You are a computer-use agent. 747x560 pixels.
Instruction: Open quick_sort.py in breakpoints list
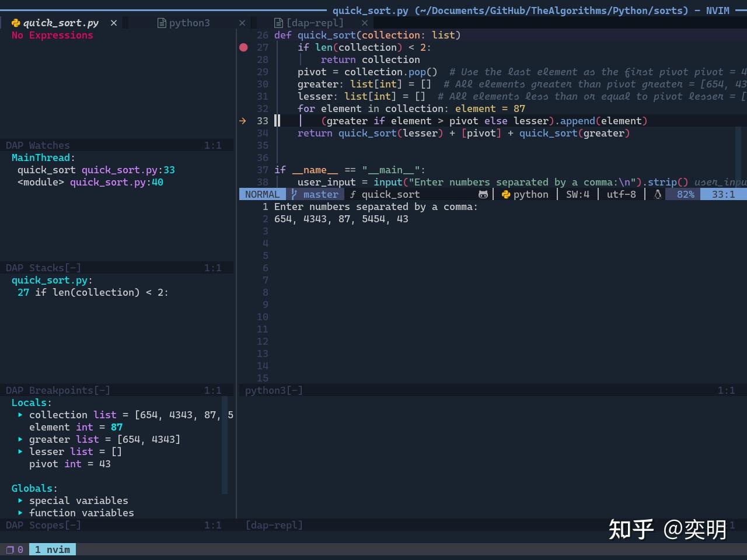(x=52, y=280)
